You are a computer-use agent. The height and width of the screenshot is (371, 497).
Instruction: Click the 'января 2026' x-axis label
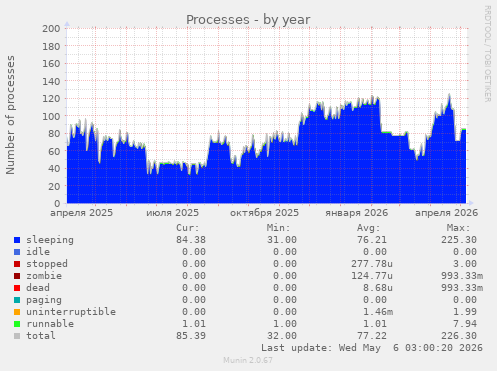click(357, 213)
